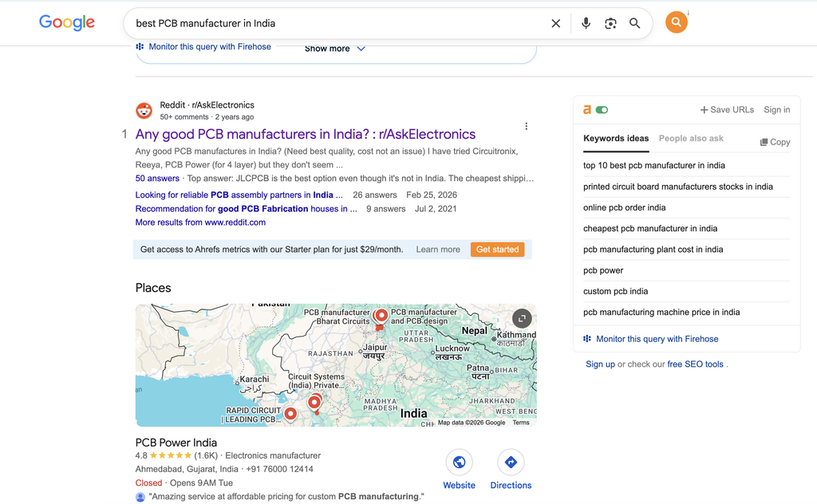
Task: Copy the keyword ideas list
Action: pos(775,142)
